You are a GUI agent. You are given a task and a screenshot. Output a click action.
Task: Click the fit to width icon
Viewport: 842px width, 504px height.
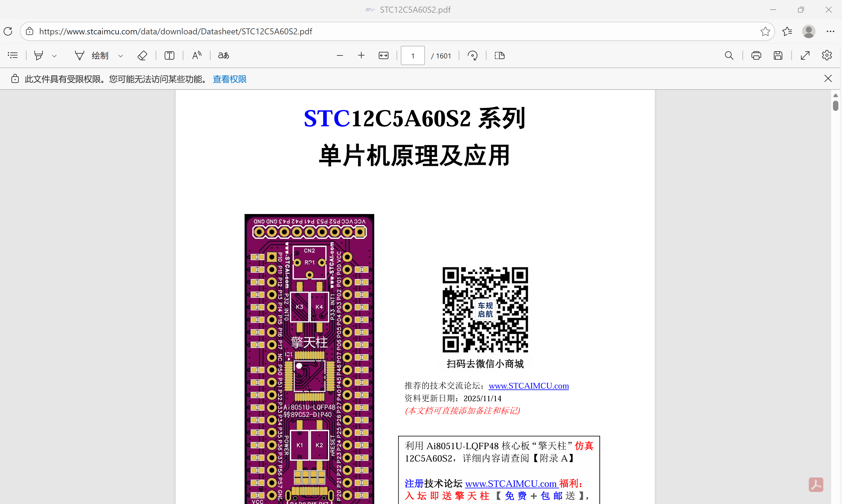tap(383, 55)
